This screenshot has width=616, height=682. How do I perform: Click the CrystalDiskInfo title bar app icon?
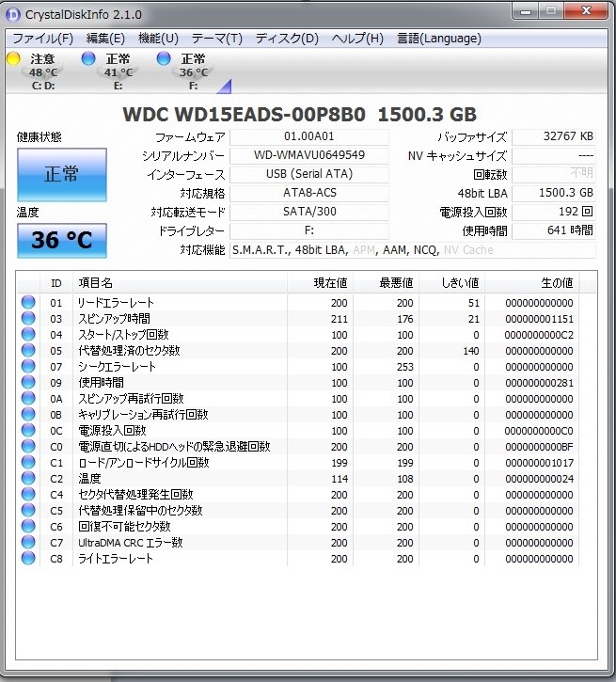click(x=13, y=15)
